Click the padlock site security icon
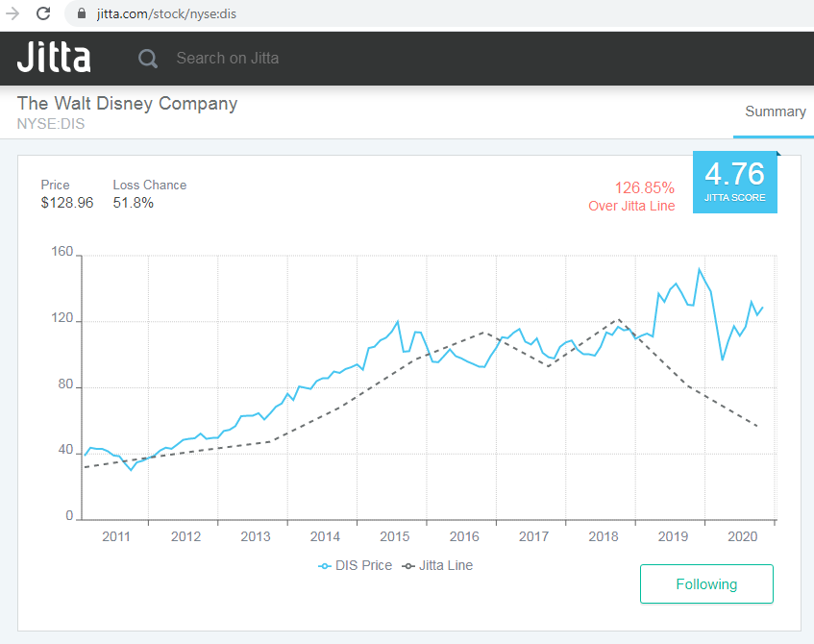Image resolution: width=814 pixels, height=644 pixels. coord(82,13)
